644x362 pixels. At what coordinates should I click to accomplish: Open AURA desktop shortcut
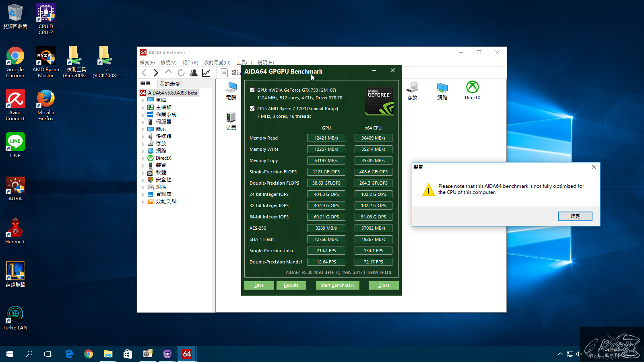click(x=15, y=188)
